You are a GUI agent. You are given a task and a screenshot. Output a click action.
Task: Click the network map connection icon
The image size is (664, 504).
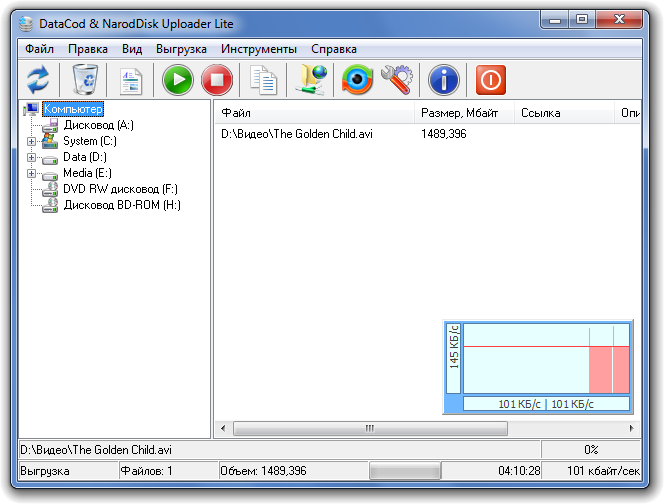coord(310,79)
